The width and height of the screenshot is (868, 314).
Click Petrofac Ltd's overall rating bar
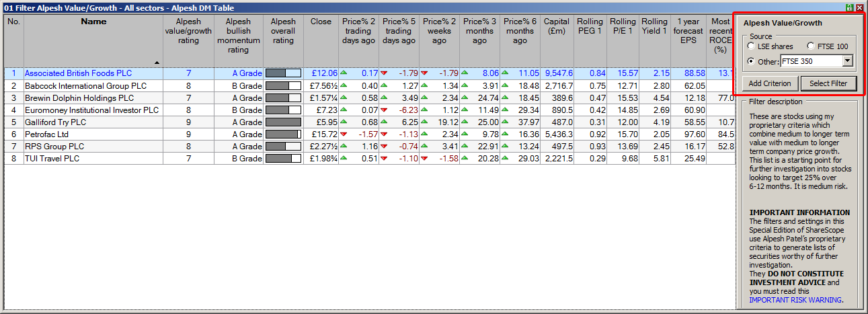coord(283,134)
